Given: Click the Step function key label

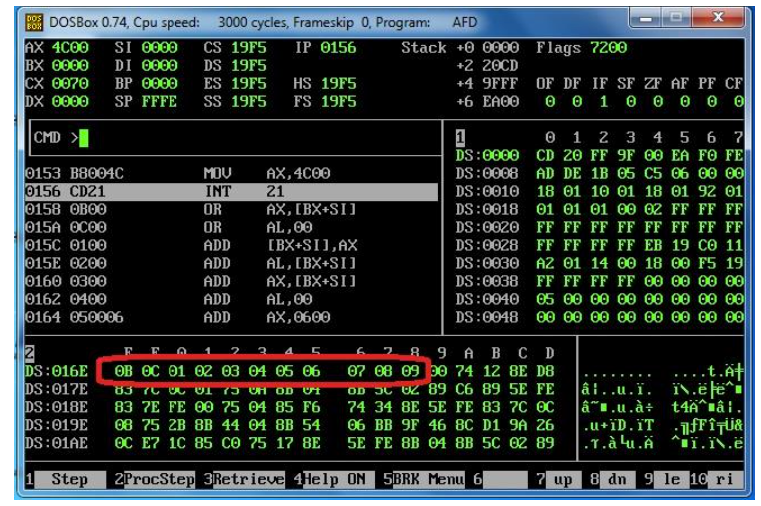Looking at the screenshot, I should click(x=68, y=479).
